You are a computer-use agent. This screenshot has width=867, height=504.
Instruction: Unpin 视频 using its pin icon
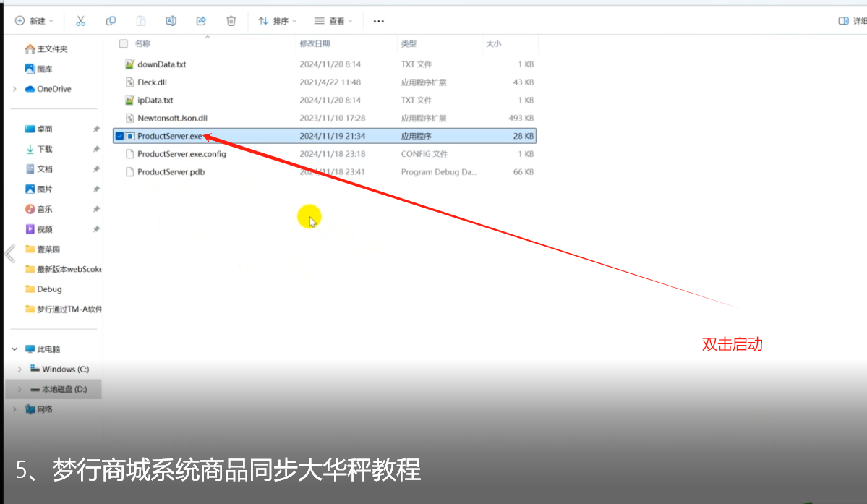tap(96, 229)
